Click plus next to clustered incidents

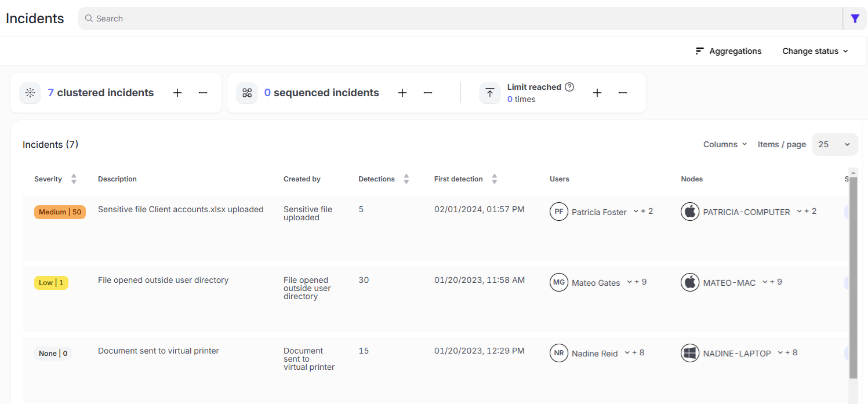pos(177,93)
